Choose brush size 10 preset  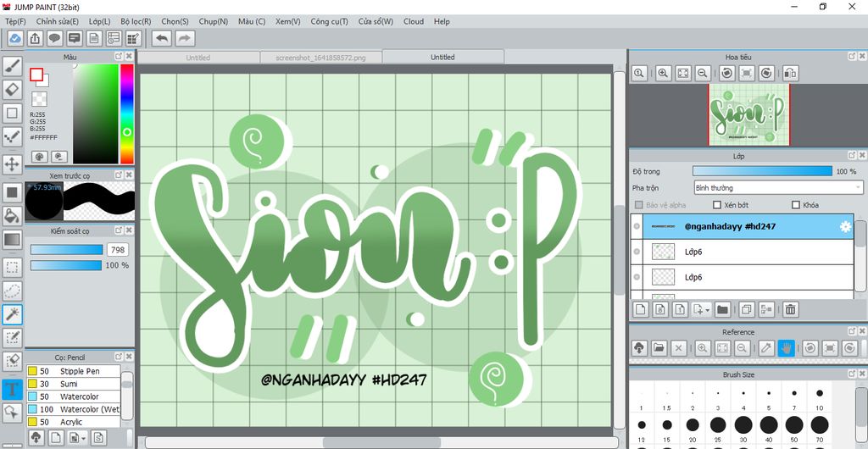[x=820, y=397]
